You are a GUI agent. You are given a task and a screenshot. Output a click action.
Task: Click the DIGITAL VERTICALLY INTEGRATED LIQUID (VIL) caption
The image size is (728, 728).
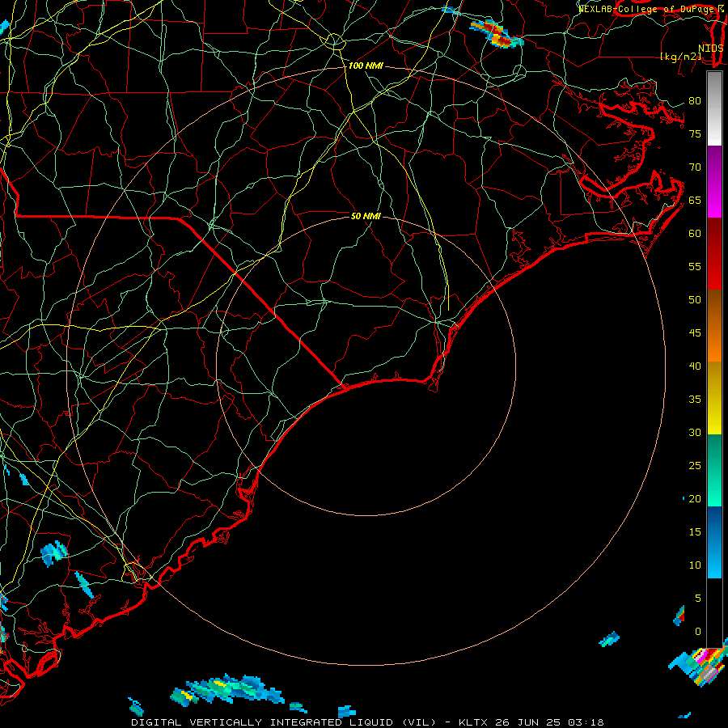coord(284,722)
